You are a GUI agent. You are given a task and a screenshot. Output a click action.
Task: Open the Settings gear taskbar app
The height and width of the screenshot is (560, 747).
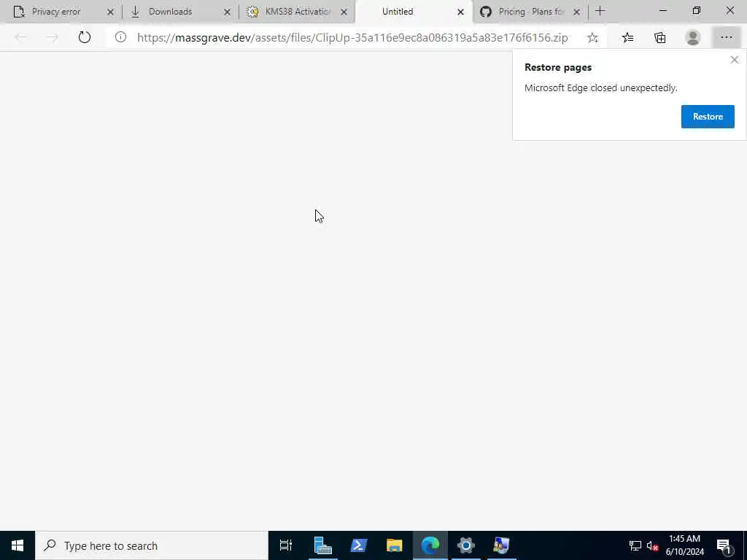465,545
